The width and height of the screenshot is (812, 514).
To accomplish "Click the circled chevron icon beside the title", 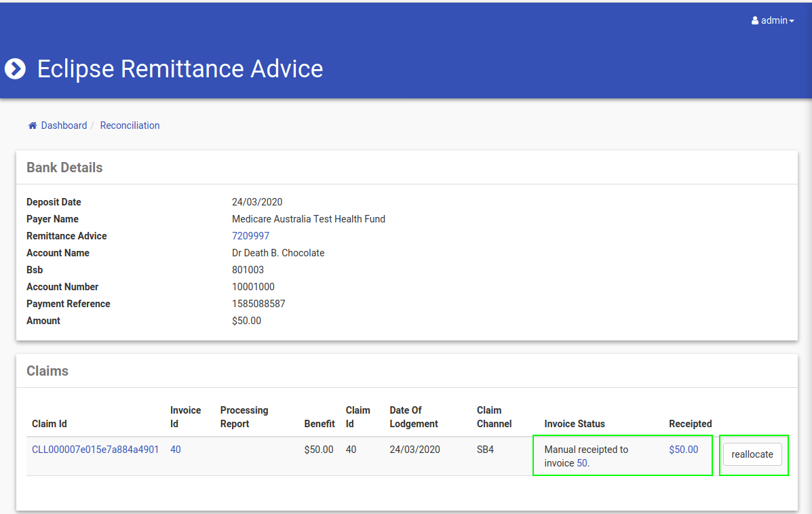I will 15,68.
